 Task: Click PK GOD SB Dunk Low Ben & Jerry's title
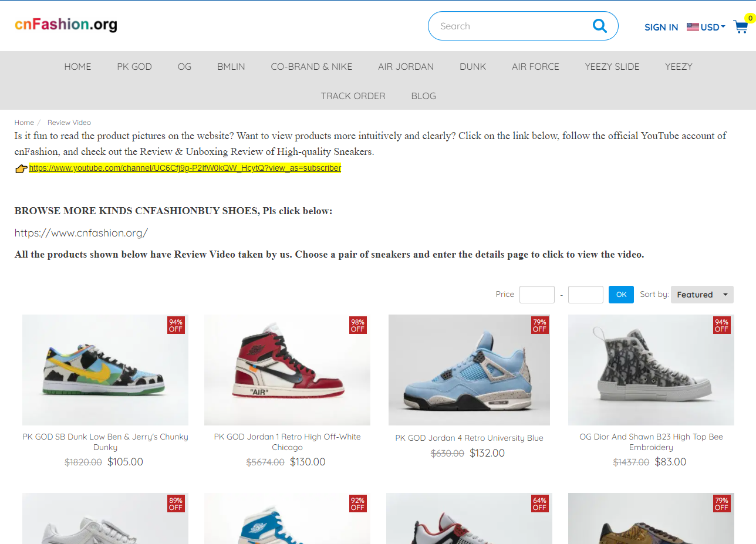click(106, 442)
